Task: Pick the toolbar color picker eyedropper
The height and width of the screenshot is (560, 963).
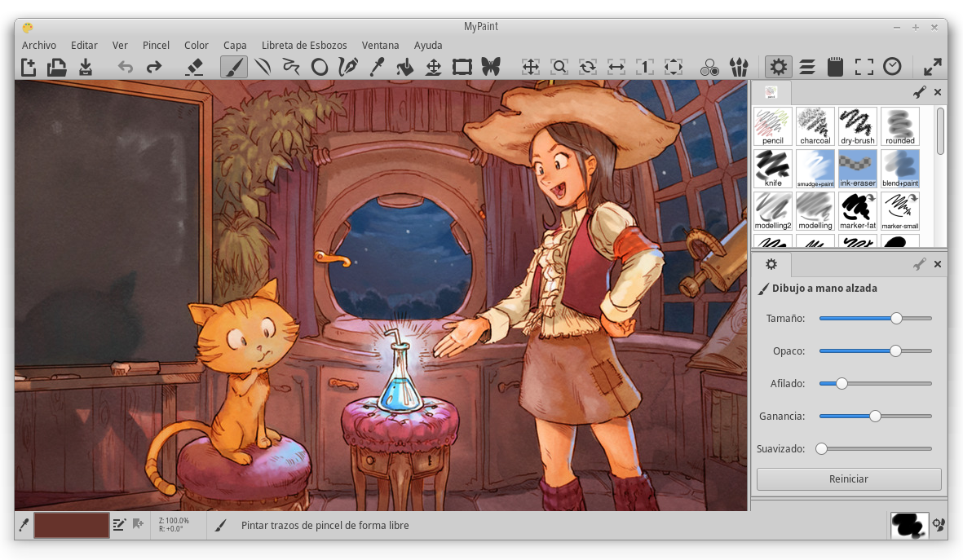Action: point(377,67)
